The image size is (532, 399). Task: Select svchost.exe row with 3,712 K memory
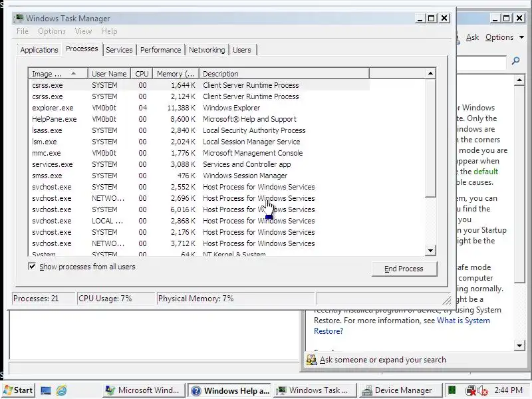[199, 243]
